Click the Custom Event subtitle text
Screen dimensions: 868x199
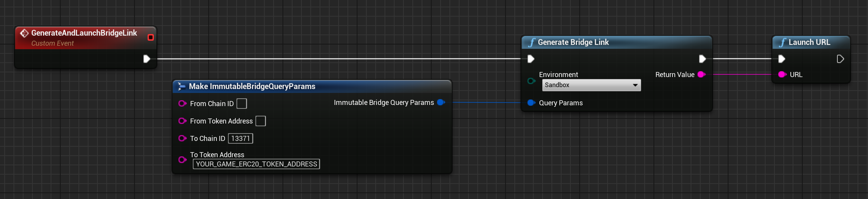click(52, 43)
